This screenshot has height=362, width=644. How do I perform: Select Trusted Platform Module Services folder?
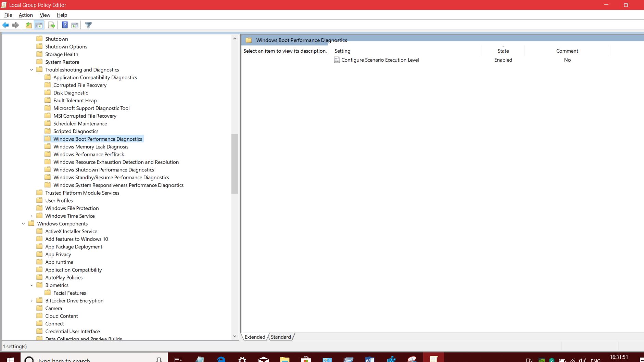pos(82,193)
